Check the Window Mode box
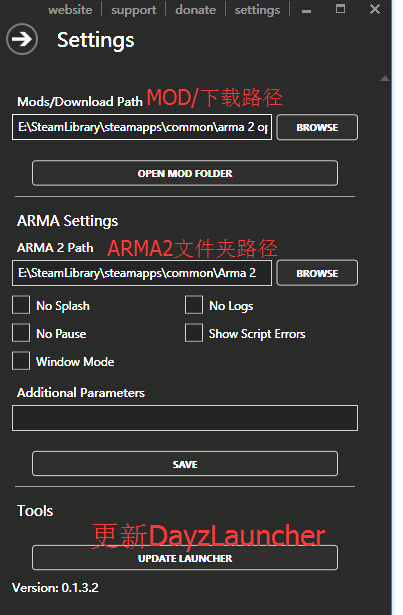Screen dimensions: 403x615 (x=21, y=361)
